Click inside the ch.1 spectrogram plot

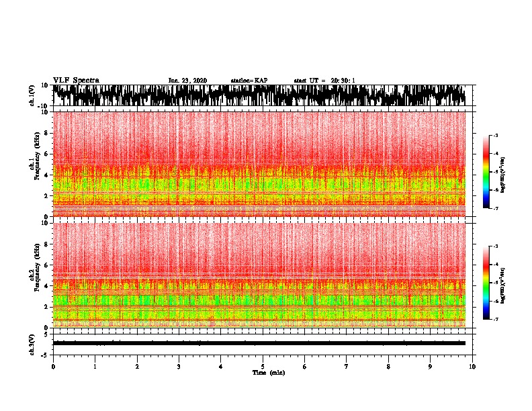point(259,164)
